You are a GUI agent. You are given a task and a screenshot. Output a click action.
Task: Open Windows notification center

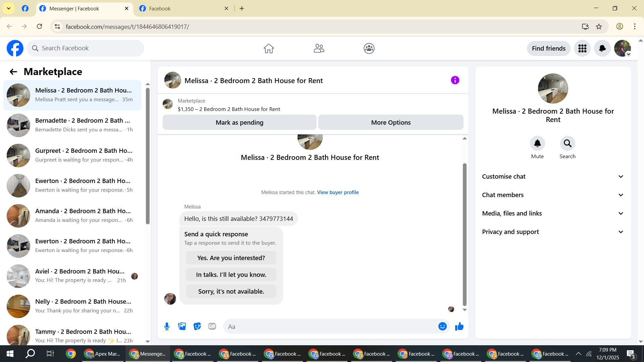click(631, 354)
